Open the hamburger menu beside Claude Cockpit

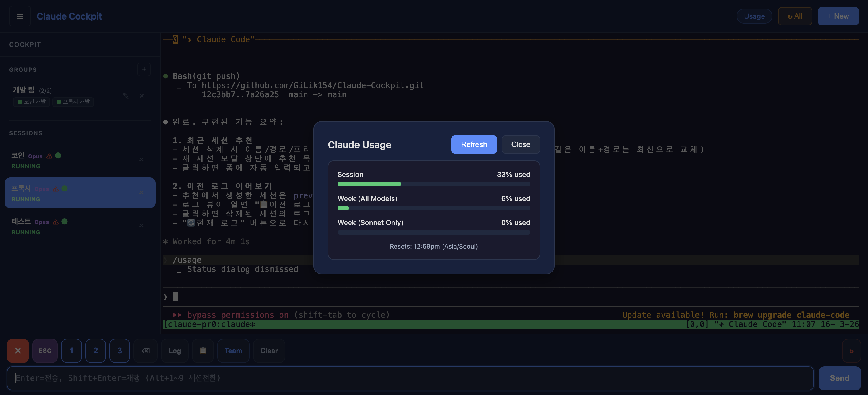point(20,16)
